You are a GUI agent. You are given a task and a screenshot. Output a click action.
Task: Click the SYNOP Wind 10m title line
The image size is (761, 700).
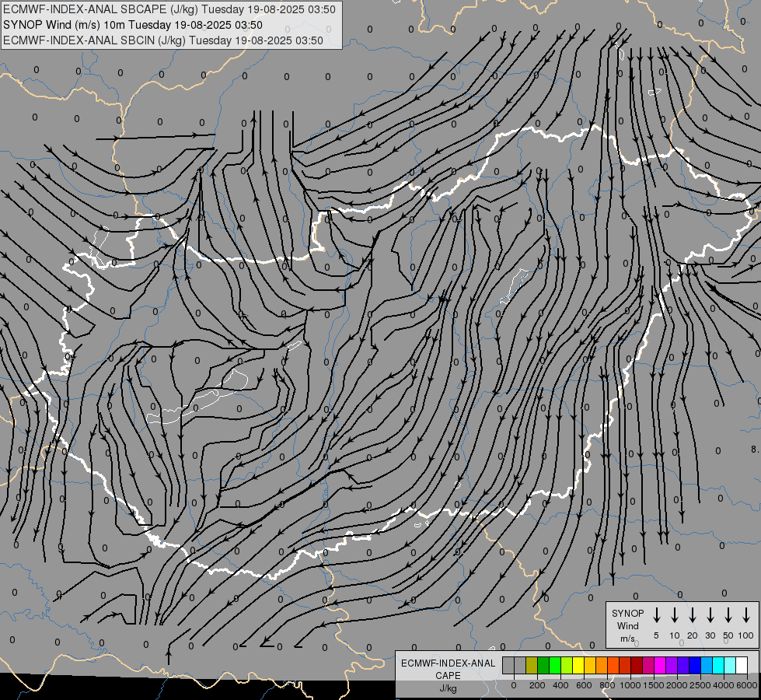(x=132, y=25)
